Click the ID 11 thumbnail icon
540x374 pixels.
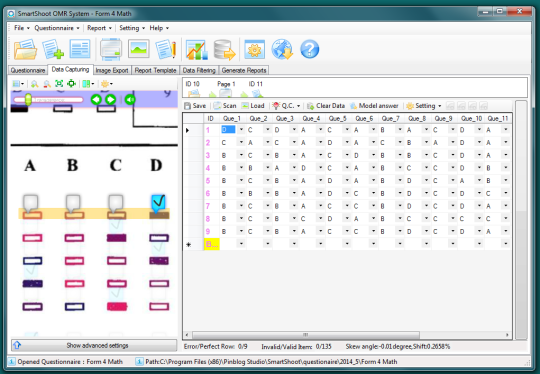[x=257, y=93]
